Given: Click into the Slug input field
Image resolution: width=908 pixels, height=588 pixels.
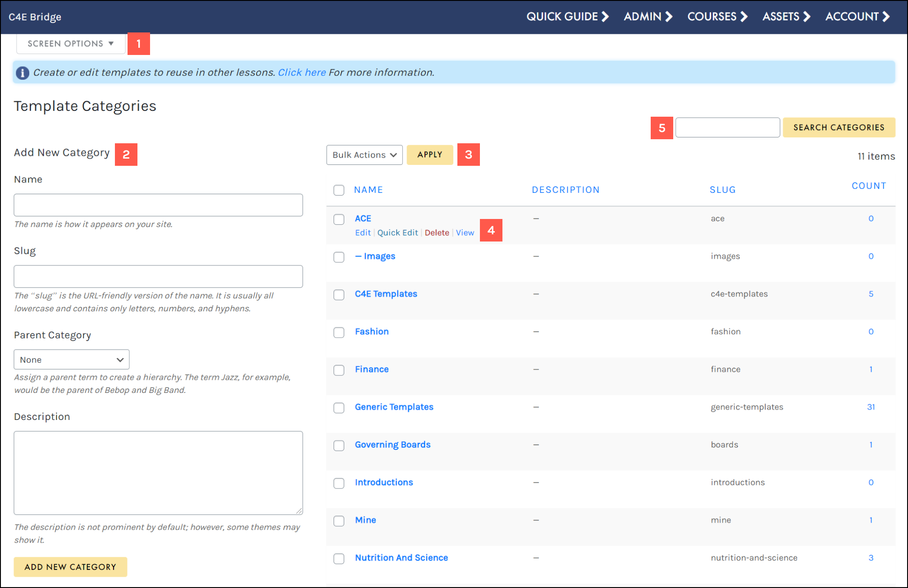Looking at the screenshot, I should (158, 276).
